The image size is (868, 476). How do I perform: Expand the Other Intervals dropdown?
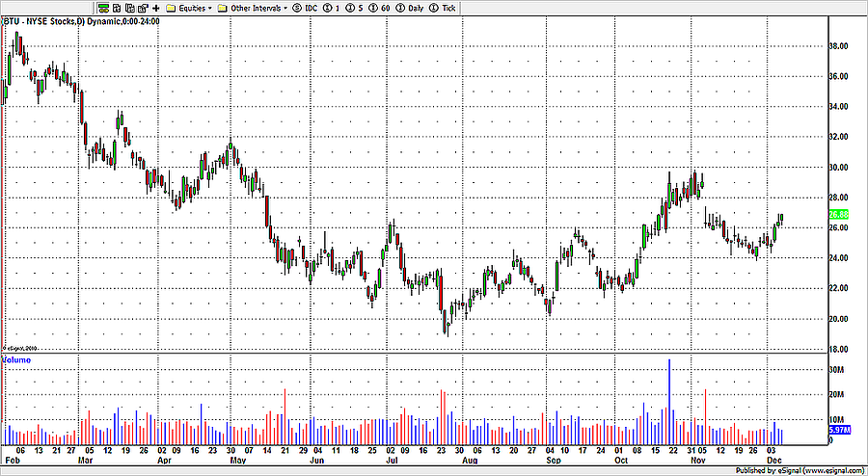click(255, 7)
